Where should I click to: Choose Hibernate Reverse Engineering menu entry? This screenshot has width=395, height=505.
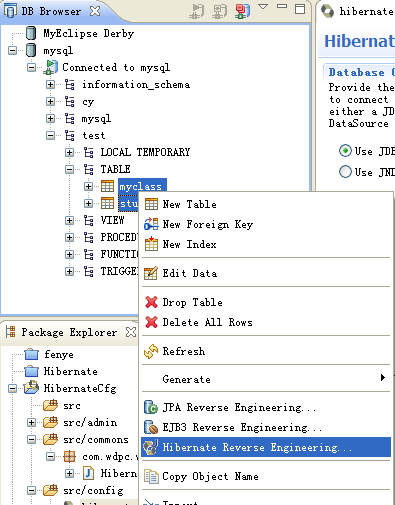(x=266, y=447)
